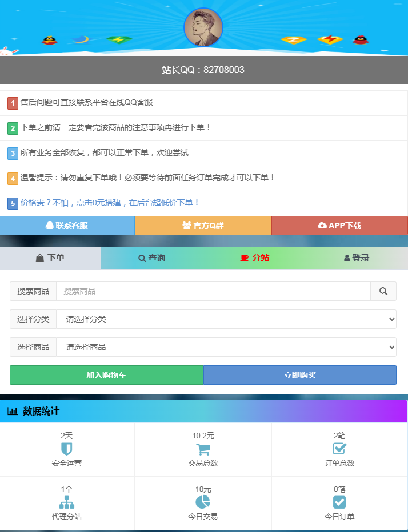The height and width of the screenshot is (532, 408).
Task: Open the 0元搭建 price notice link
Action: pos(110,203)
